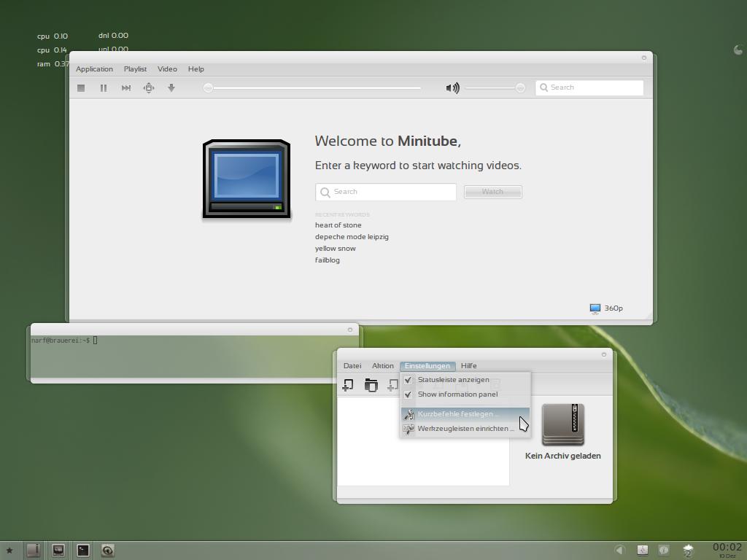Click open archive folder icon in toolbar
This screenshot has height=560, width=747.
pos(371,385)
